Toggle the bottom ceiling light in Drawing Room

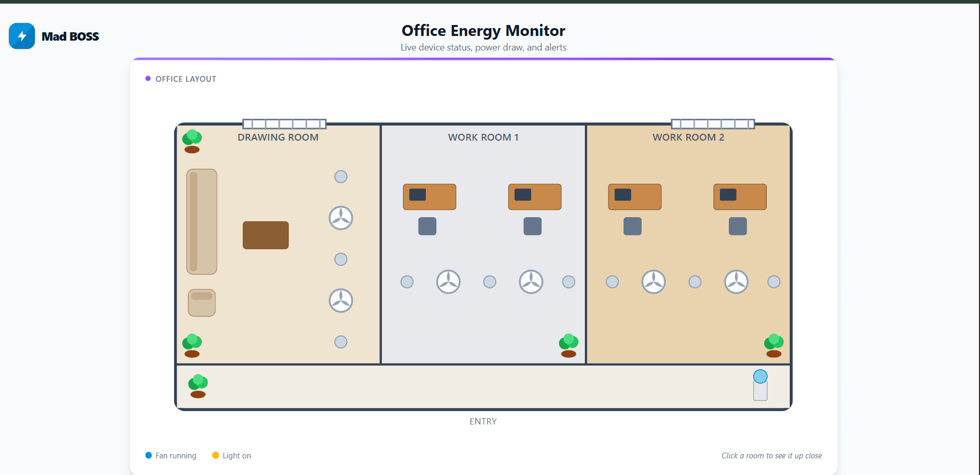click(x=341, y=342)
